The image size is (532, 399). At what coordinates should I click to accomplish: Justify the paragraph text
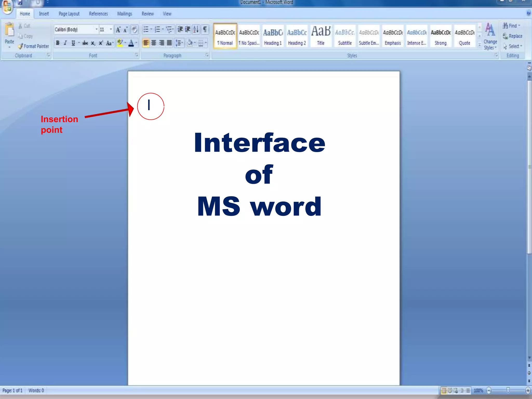tap(169, 43)
